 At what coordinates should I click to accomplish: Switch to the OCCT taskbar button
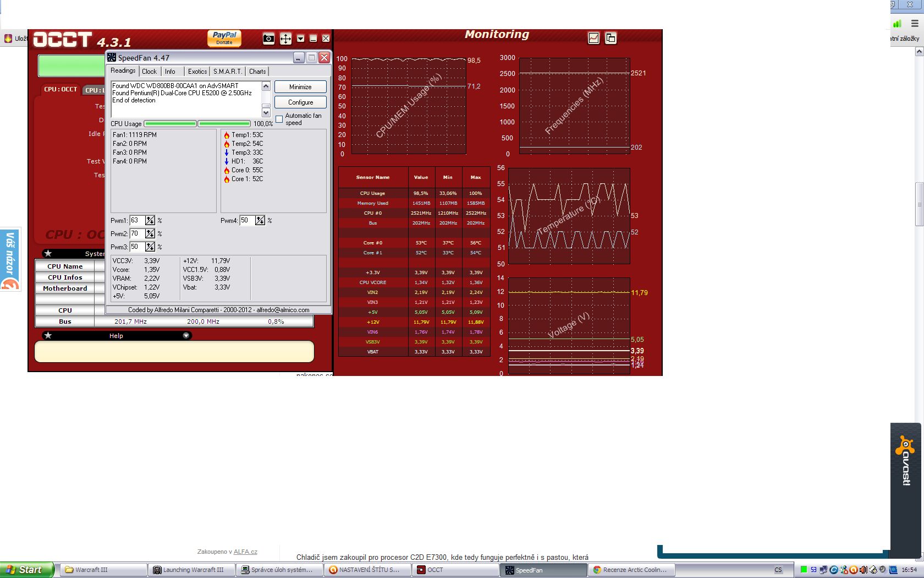pyautogui.click(x=457, y=570)
